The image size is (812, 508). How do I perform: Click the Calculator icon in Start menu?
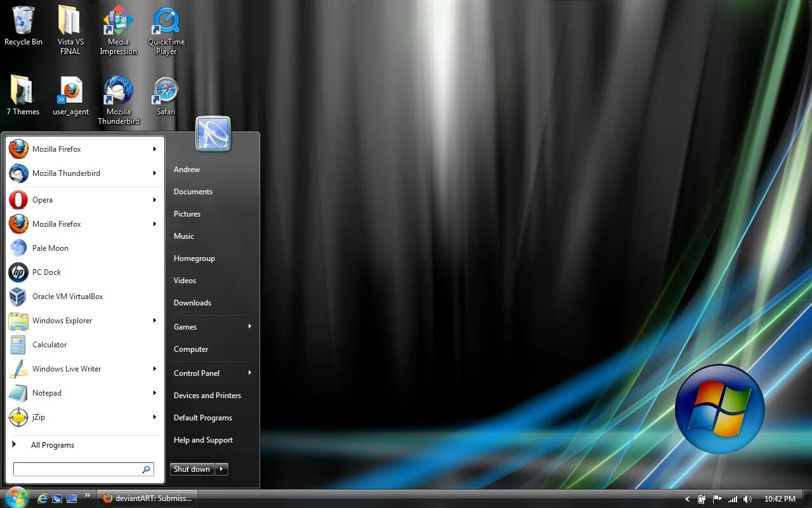18,345
